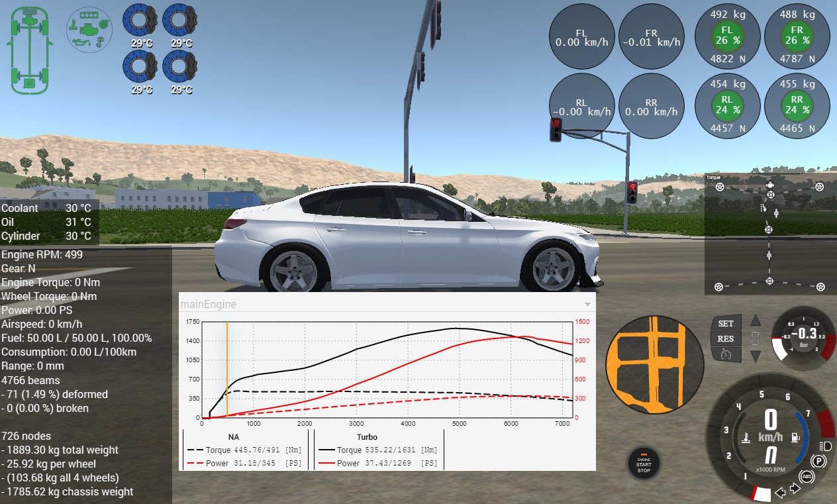Click the left turn signal arrow
837x504 pixels.
point(781,491)
